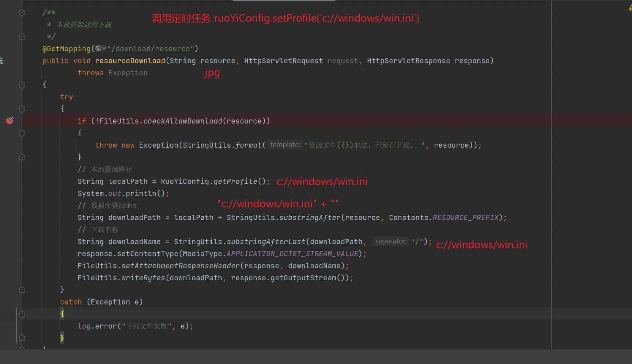Collapse the catch block at its highlighted opening brace
Viewport: 632px width, 364px height.
[x=22, y=314]
